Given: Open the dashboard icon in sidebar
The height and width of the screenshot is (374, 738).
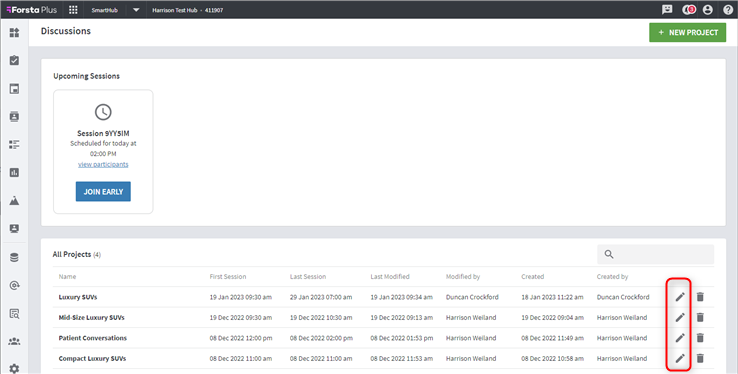Looking at the screenshot, I should pos(15,32).
